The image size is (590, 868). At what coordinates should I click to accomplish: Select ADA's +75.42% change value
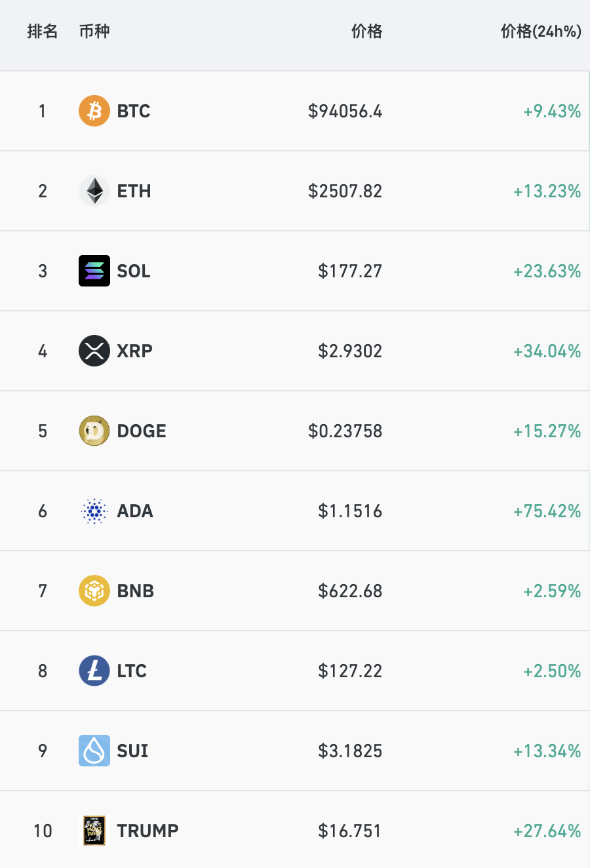[x=547, y=511]
